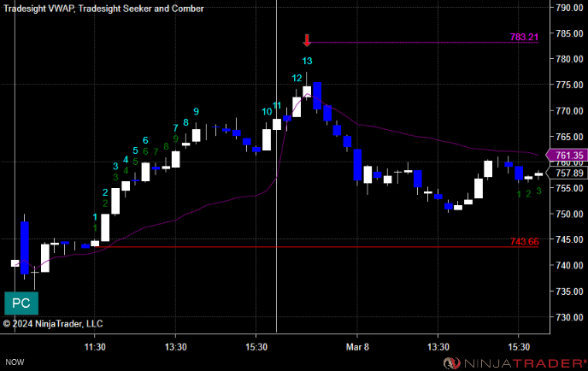
Task: Click the Mar 8 date label
Action: point(357,347)
